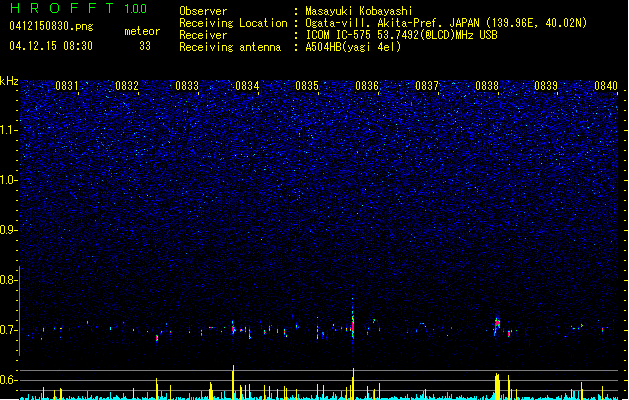This screenshot has height=400, width=629.
Task: Click the kHz axis unit label
Action: tap(9, 81)
